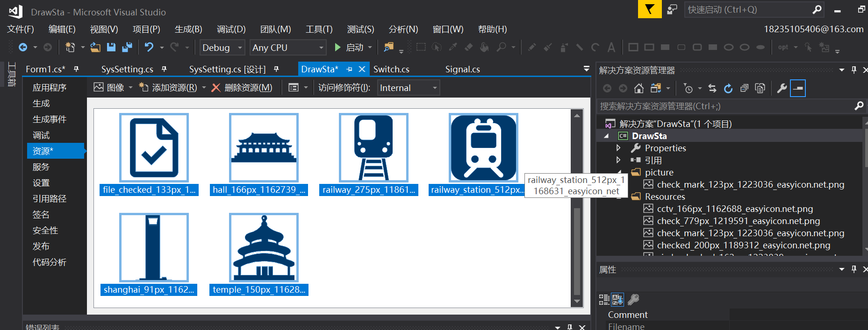The image size is (868, 330).
Task: Open the 工具(T) menu
Action: (x=319, y=29)
